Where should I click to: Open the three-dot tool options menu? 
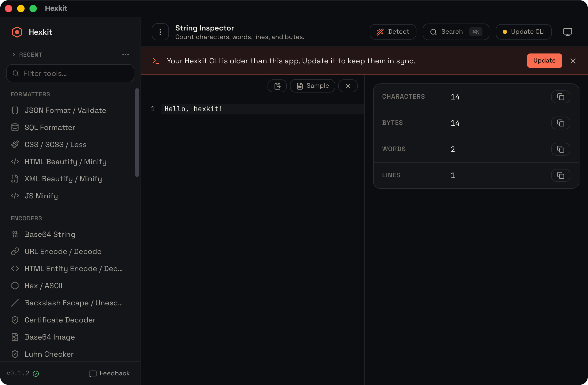click(160, 32)
